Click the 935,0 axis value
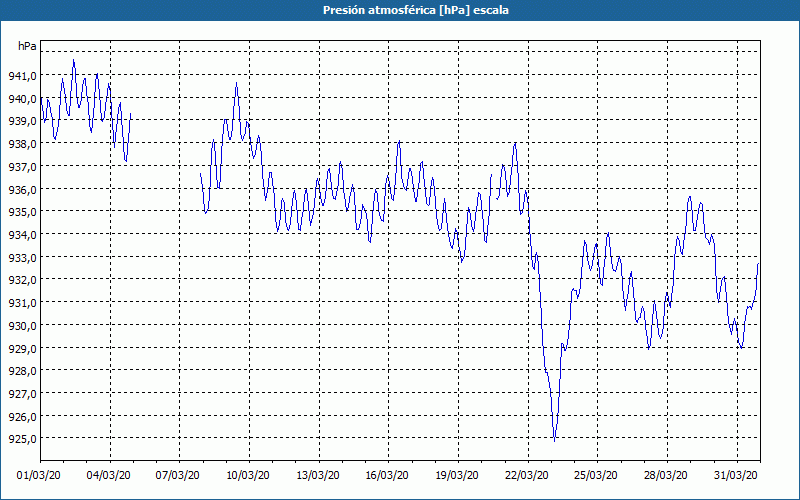 (22, 212)
